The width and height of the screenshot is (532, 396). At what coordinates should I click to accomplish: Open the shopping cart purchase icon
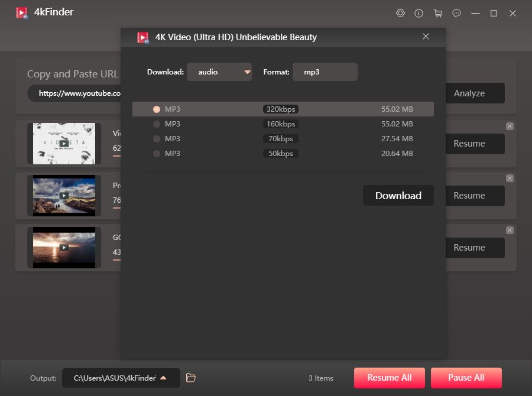[x=438, y=13]
